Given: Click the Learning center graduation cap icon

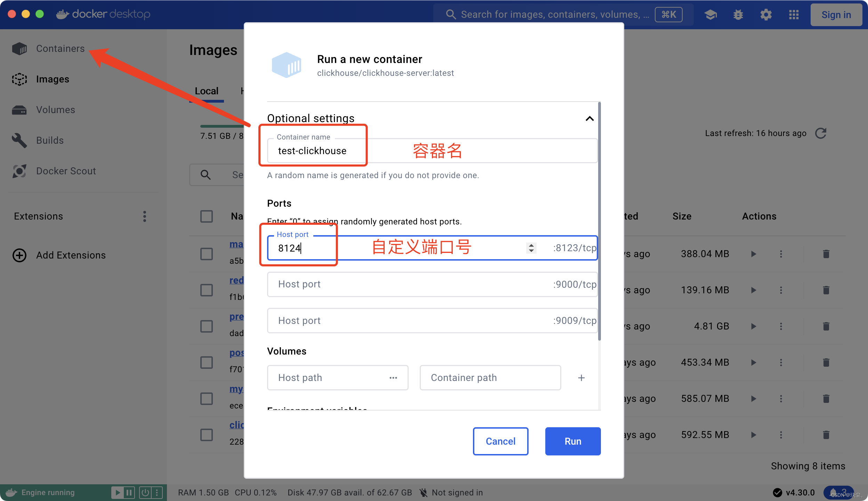Looking at the screenshot, I should pos(710,15).
